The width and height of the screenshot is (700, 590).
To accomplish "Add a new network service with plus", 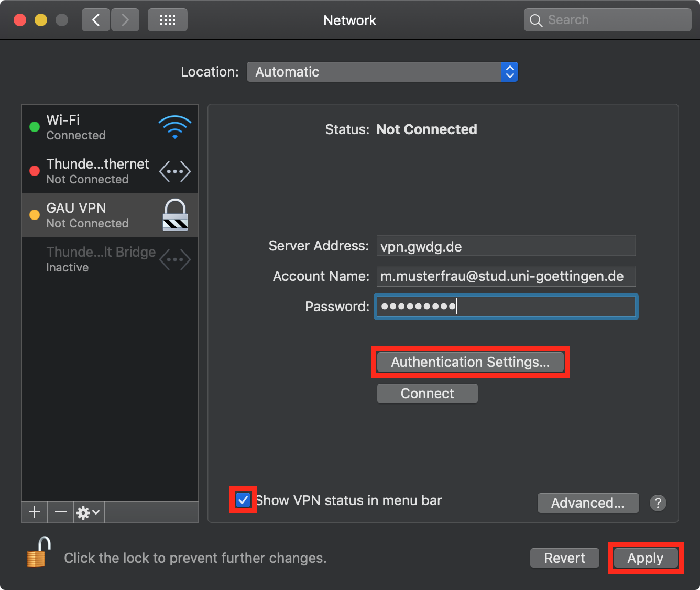I will tap(35, 512).
